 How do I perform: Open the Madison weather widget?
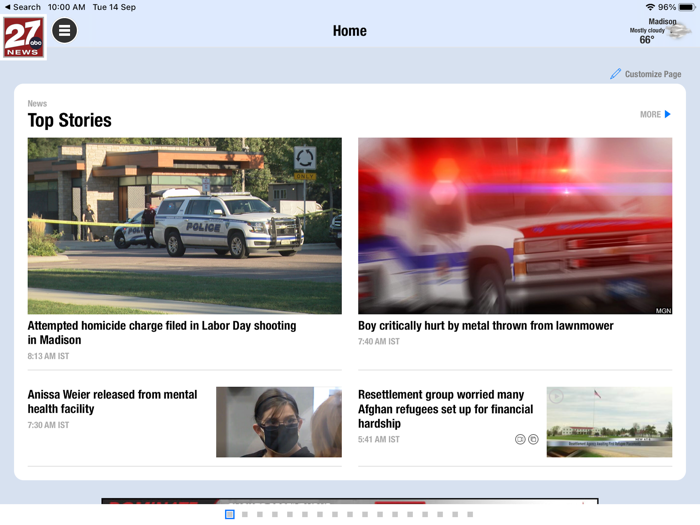tap(660, 31)
